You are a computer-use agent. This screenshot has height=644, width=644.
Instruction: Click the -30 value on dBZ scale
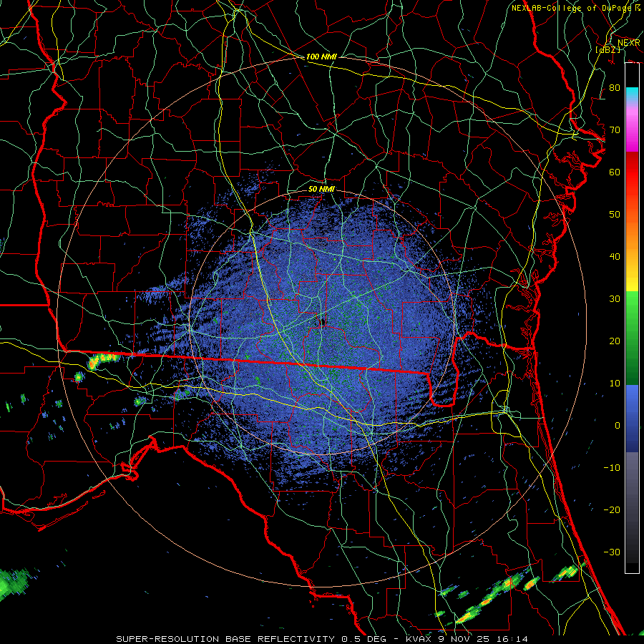coord(612,552)
